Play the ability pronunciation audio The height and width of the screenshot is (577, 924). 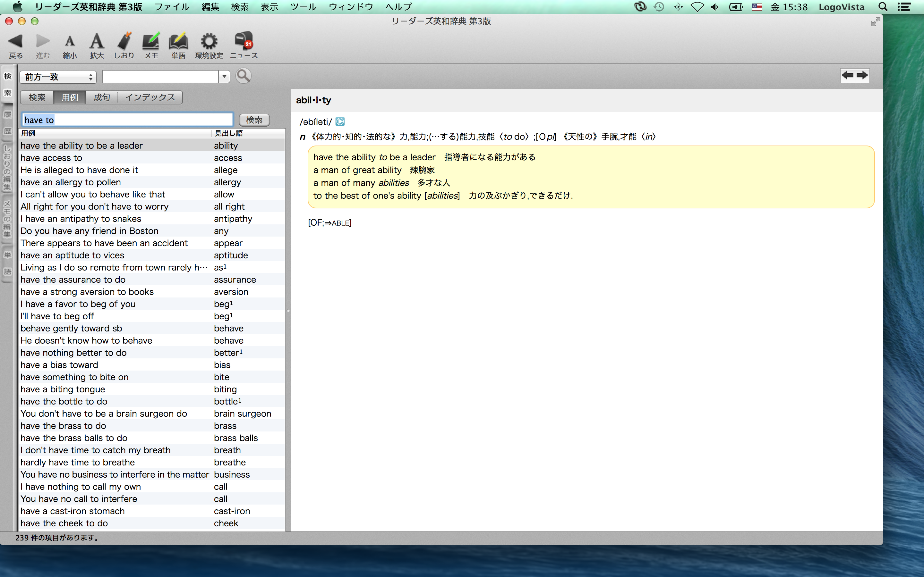point(340,122)
